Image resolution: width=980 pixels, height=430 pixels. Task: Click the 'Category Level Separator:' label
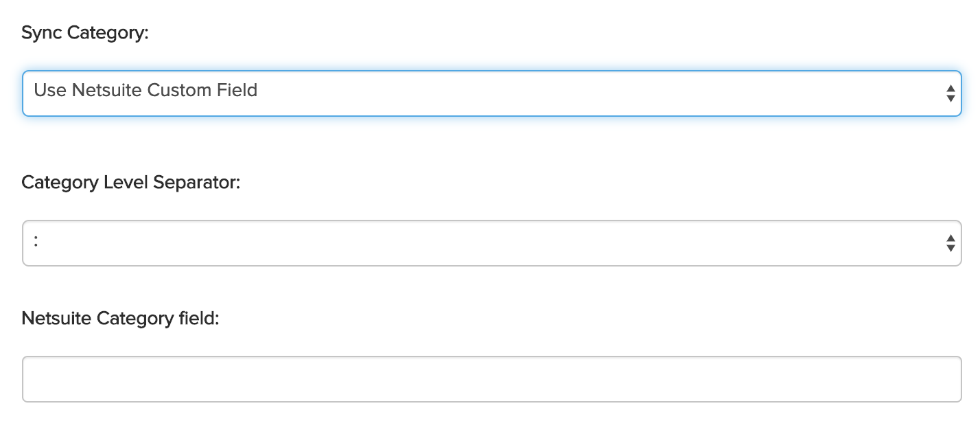(131, 183)
